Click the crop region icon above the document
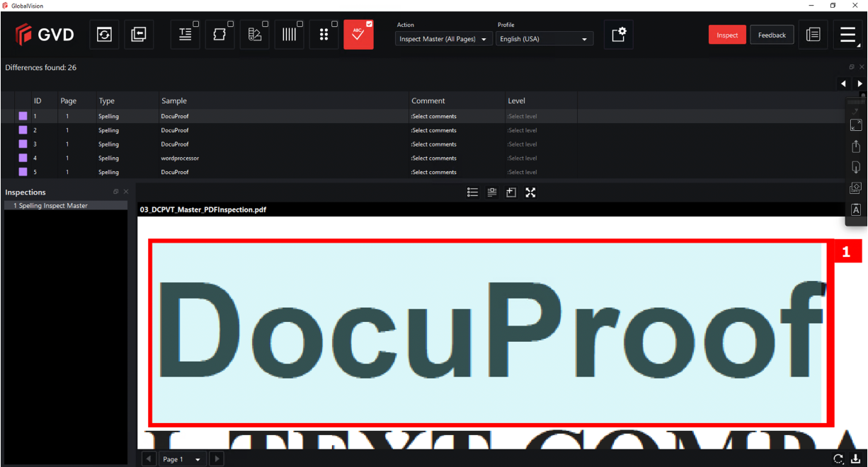 (511, 192)
